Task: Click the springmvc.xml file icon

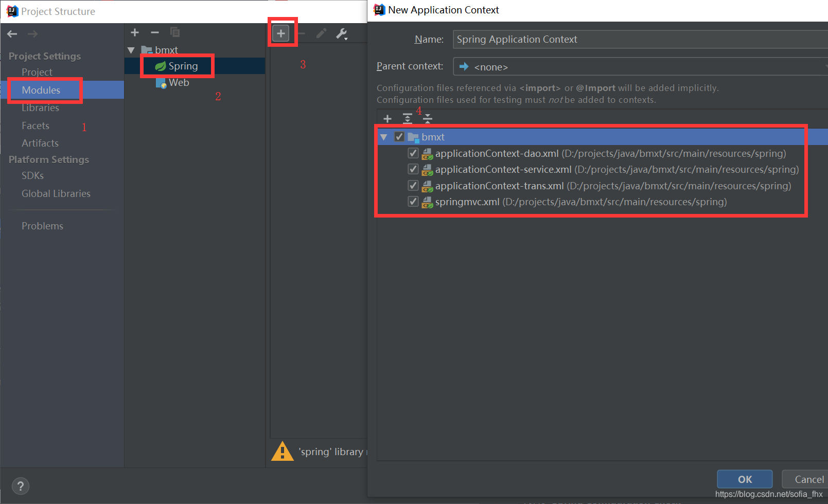Action: click(427, 202)
